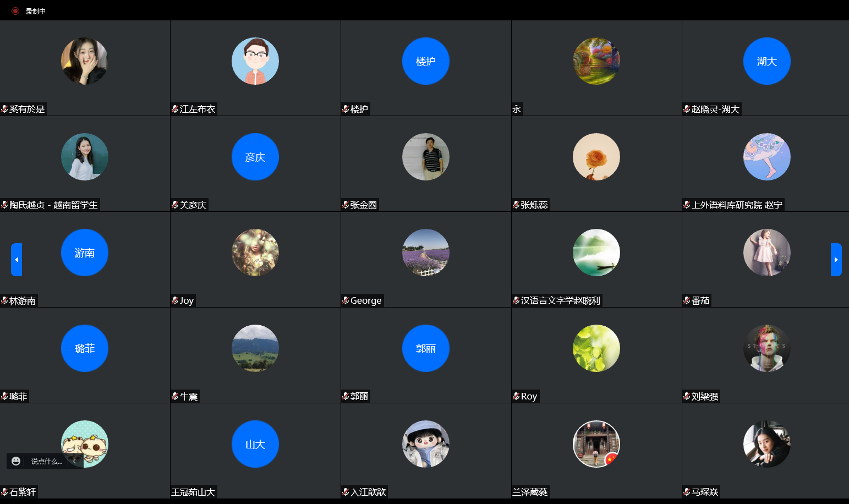Viewport: 849px width, 504px height.
Task: Click the muted mic icon by 刘梁强
Action: pyautogui.click(x=687, y=397)
